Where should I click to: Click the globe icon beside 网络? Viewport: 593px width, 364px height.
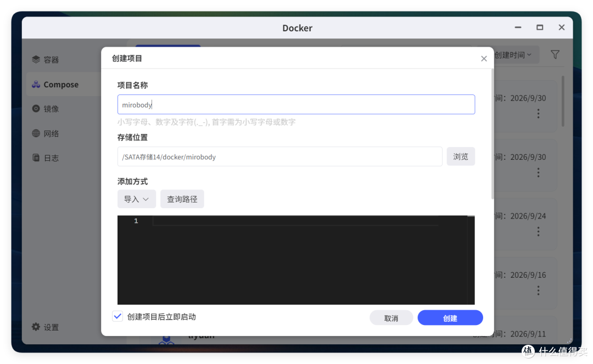36,133
